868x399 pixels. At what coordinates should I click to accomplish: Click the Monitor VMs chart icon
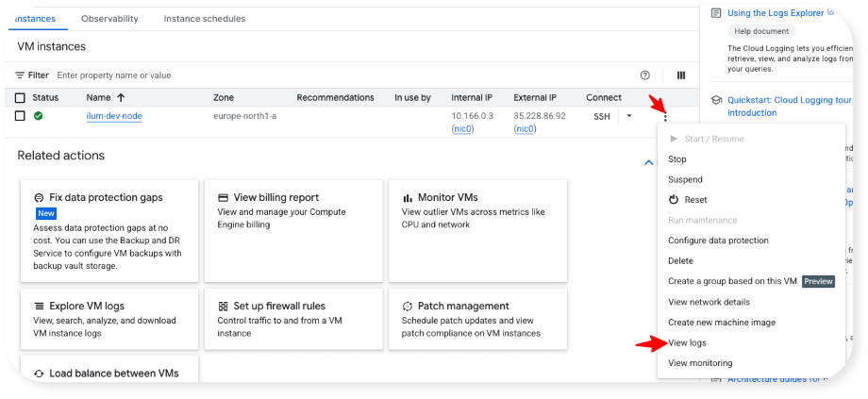[x=408, y=198]
